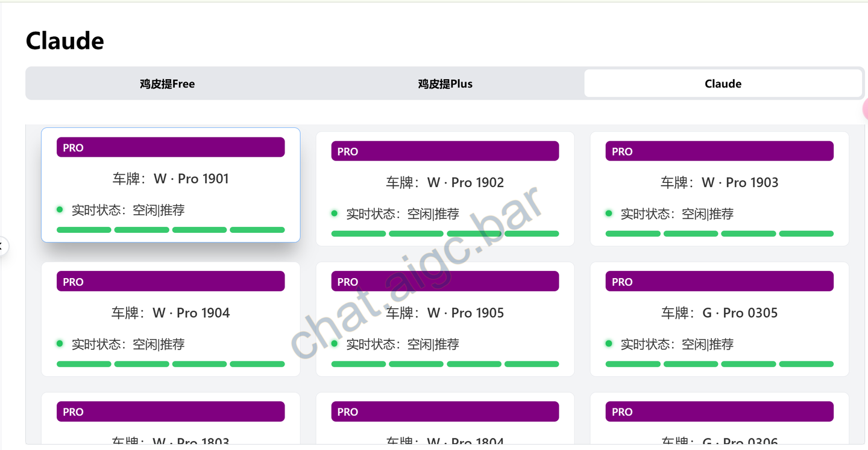Open the W · Pro 1902 card
The width and height of the screenshot is (868, 450).
(x=445, y=189)
